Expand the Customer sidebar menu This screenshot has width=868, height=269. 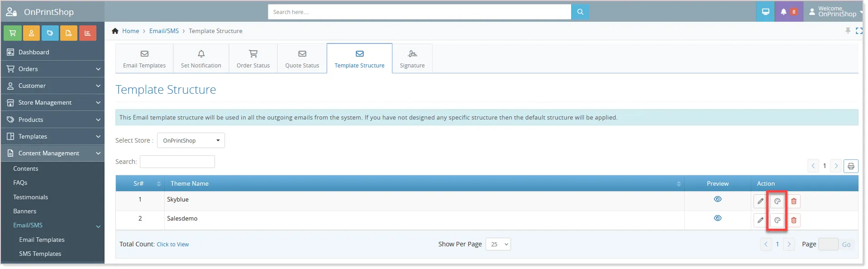coord(52,86)
